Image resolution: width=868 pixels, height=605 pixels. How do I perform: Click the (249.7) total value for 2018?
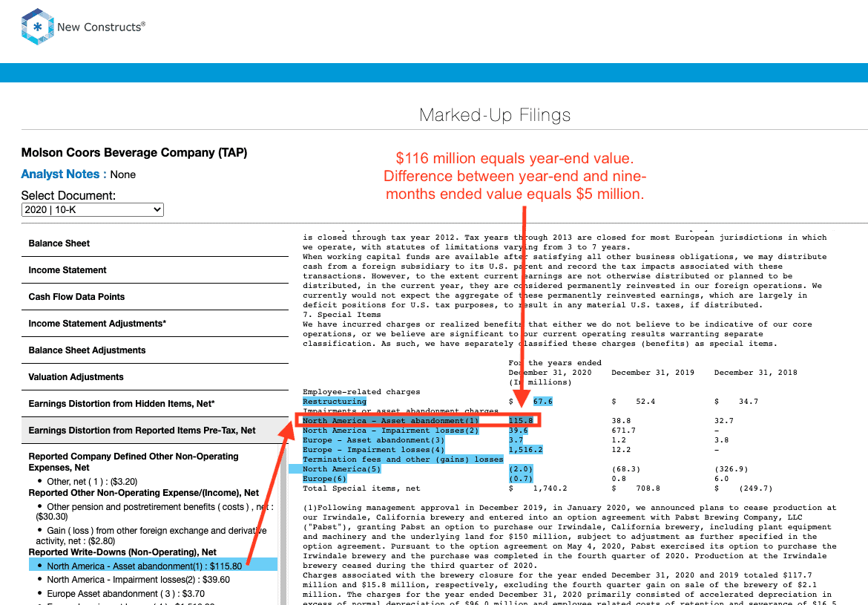[x=756, y=488]
